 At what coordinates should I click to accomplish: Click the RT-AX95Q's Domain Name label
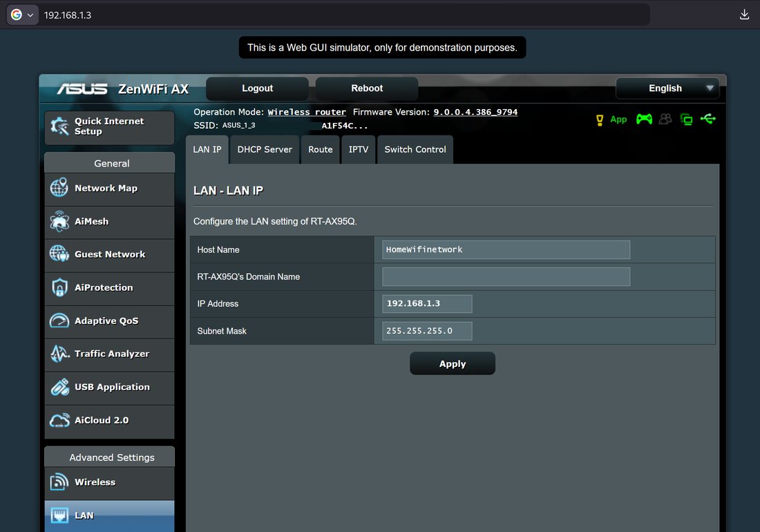pyautogui.click(x=248, y=277)
